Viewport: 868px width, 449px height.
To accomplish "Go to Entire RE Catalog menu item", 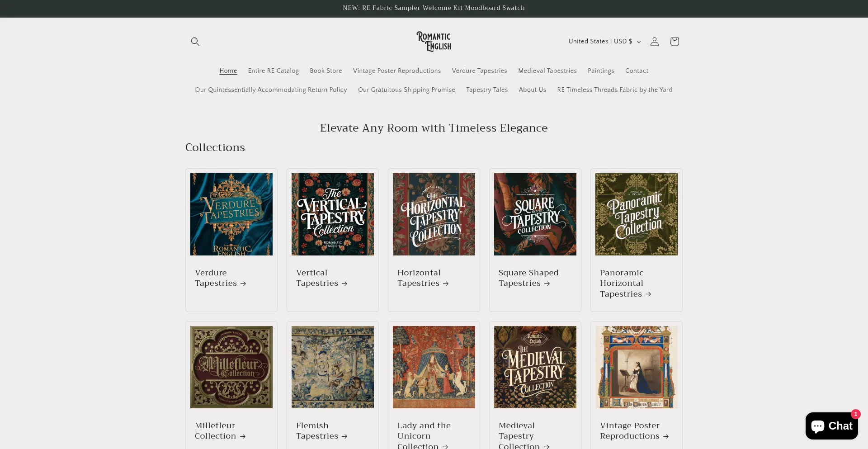I will pos(273,71).
